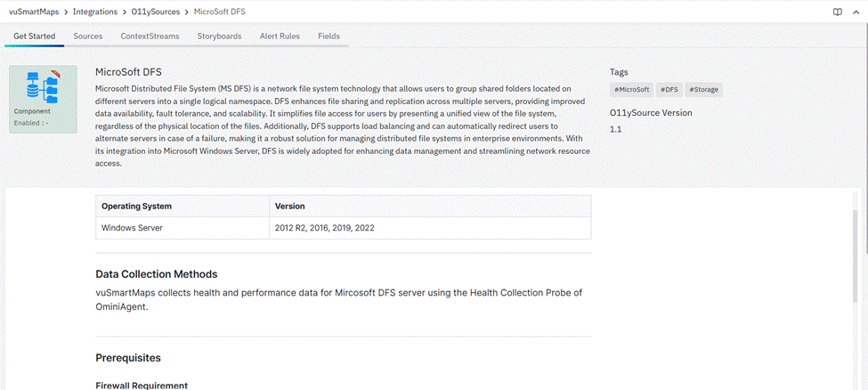Go to the Storyboards tab
Image resolution: width=868 pixels, height=390 pixels.
(219, 37)
